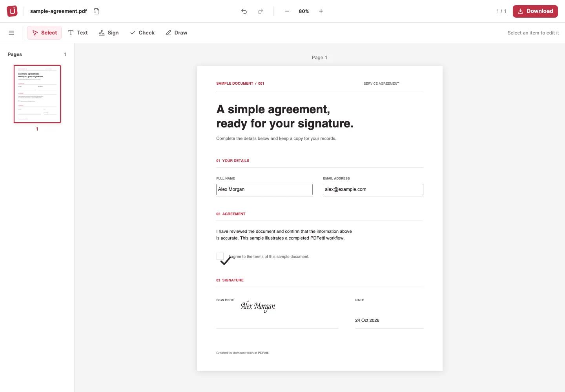Click the Pages panel heading

tap(15, 54)
